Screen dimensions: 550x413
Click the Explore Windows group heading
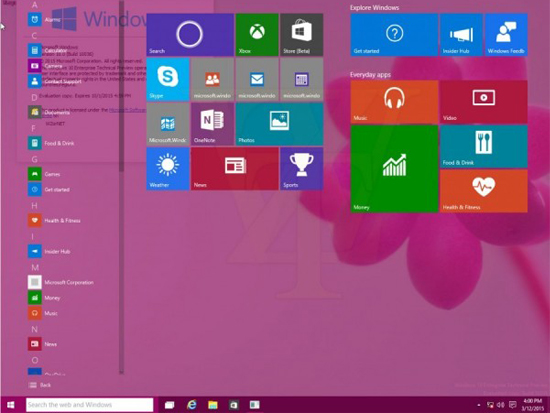[374, 7]
